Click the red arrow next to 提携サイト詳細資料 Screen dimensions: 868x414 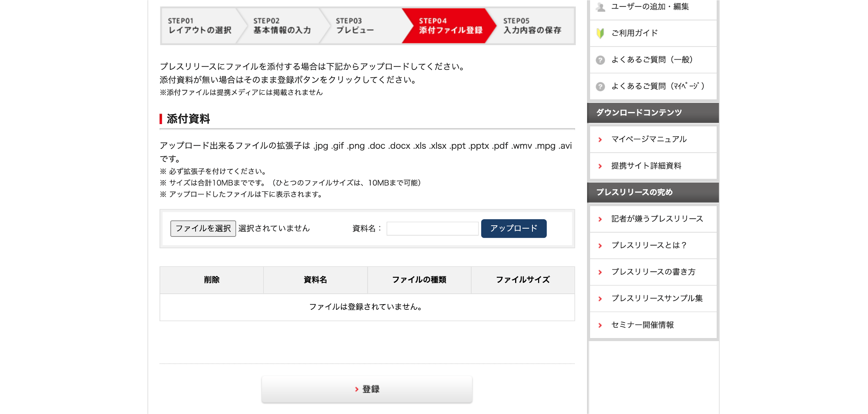[600, 166]
